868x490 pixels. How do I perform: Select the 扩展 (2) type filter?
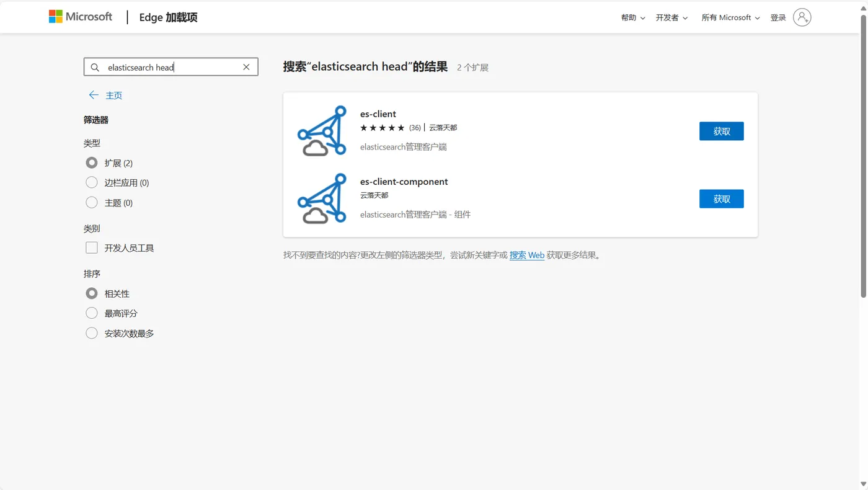(x=92, y=163)
